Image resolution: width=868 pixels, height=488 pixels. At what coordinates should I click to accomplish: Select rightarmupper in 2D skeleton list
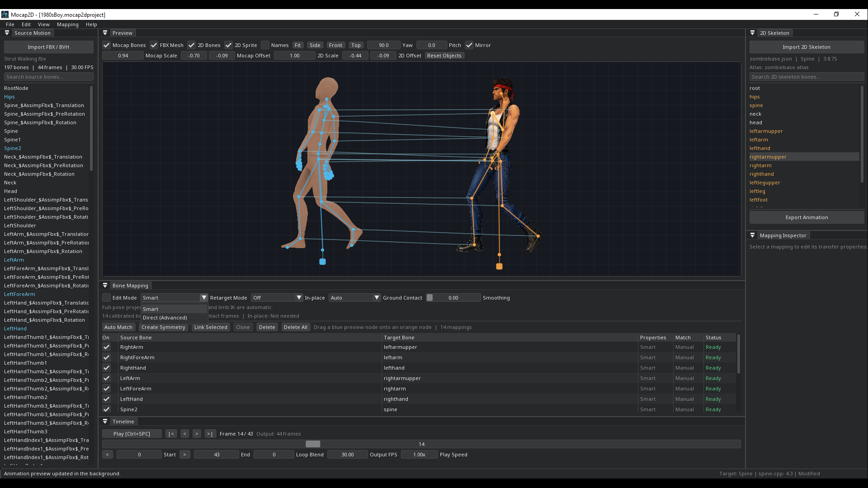pos(804,157)
